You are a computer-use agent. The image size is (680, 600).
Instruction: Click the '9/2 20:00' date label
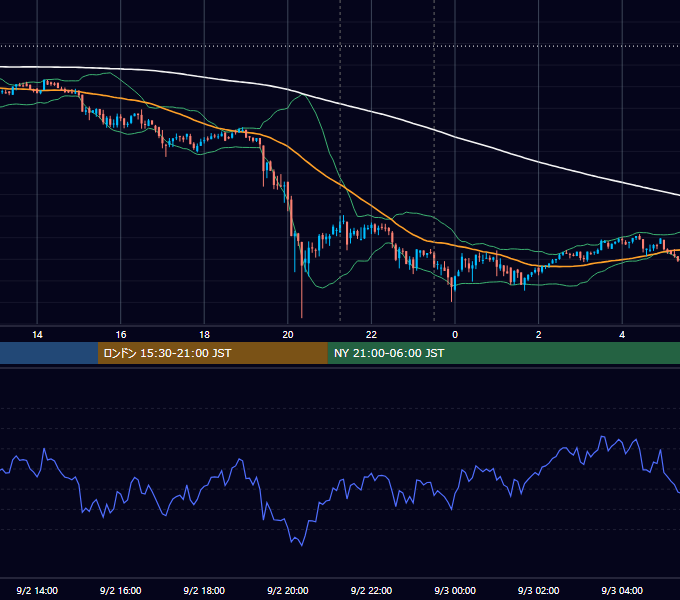(288, 590)
